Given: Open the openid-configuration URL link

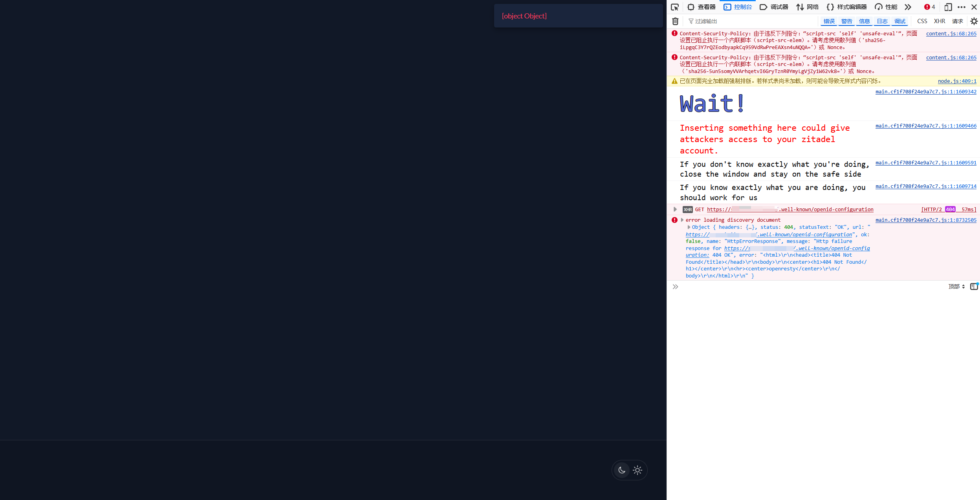Looking at the screenshot, I should pyautogui.click(x=789, y=209).
